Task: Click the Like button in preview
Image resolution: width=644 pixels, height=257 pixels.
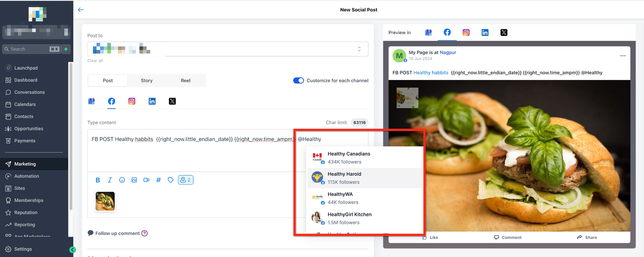Action: (x=430, y=237)
